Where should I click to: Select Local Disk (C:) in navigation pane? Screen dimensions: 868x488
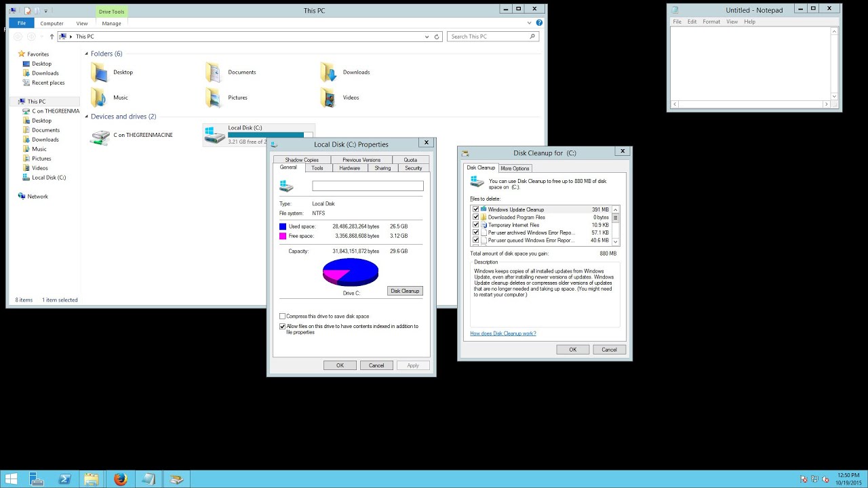[49, 178]
